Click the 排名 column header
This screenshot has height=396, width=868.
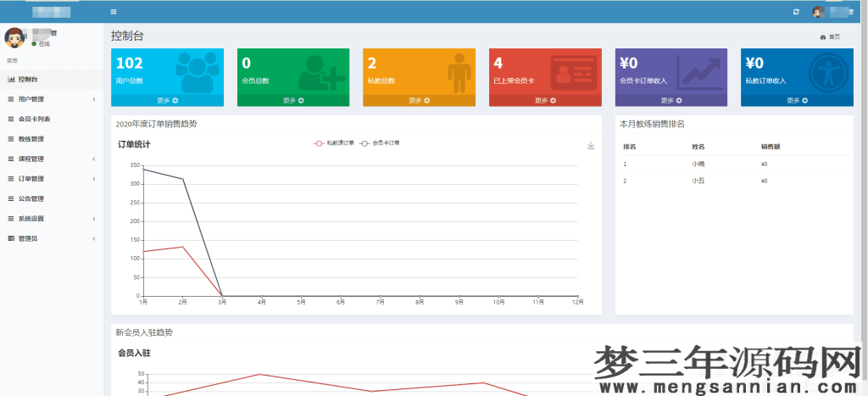630,147
